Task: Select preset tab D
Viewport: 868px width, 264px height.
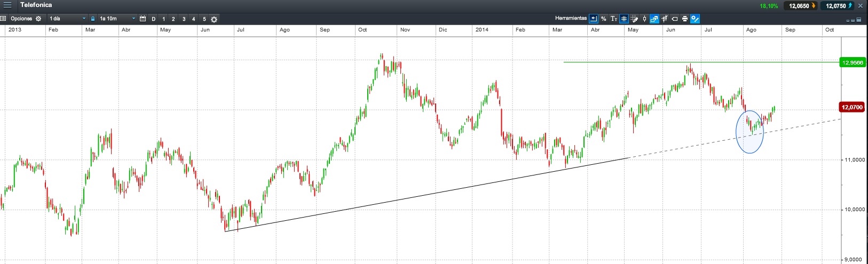Action: [154, 19]
